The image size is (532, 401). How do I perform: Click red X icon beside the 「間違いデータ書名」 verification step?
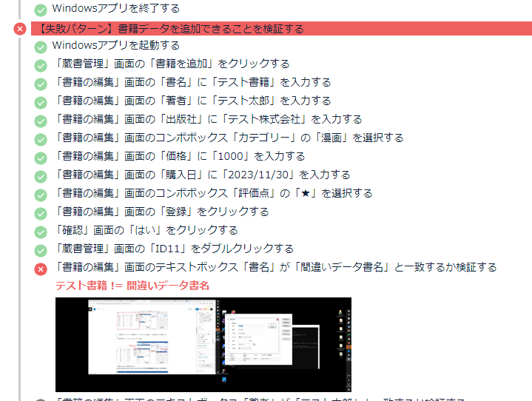pyautogui.click(x=41, y=269)
